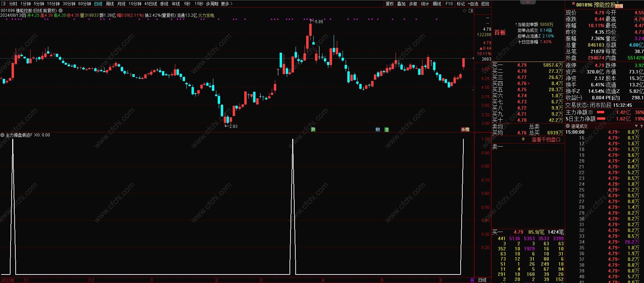Click the 26.2万 trade volume entry
Image resolution: width=644 pixels, height=283 pixels.
pos(632,242)
